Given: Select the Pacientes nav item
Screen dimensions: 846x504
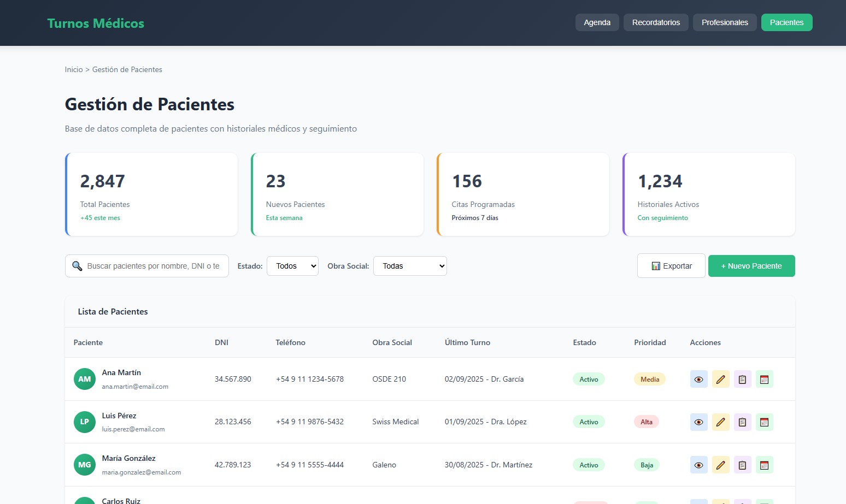Looking at the screenshot, I should pos(786,22).
